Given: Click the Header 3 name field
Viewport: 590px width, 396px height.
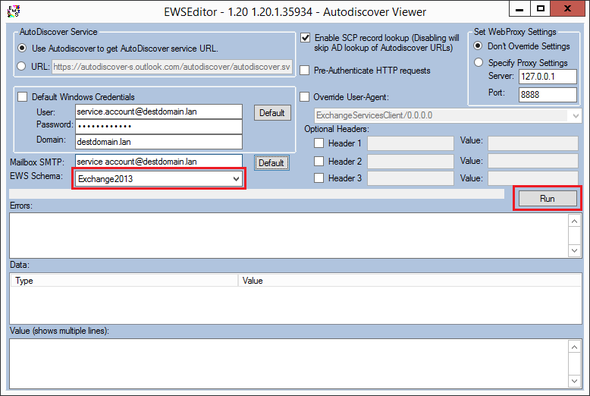Looking at the screenshot, I should pyautogui.click(x=411, y=178).
